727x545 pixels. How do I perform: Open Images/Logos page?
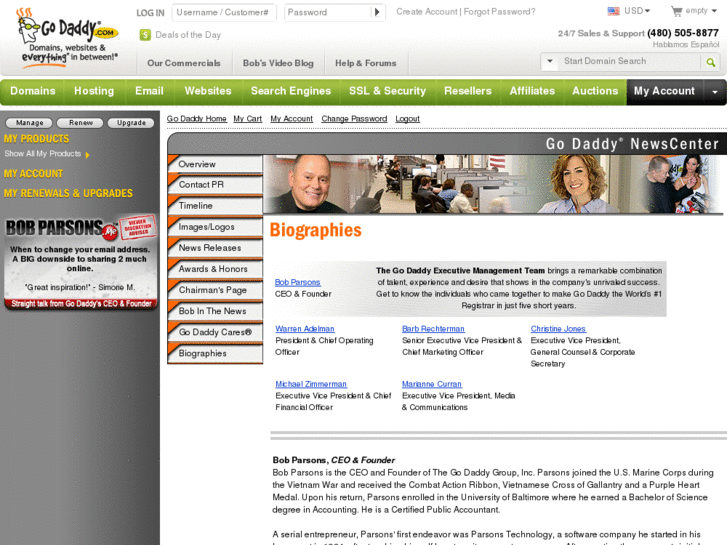click(215, 227)
